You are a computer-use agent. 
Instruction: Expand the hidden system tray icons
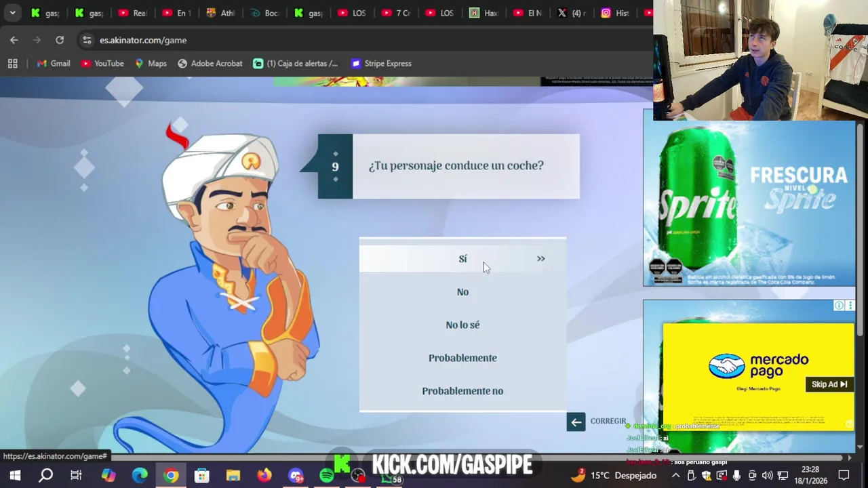[675, 475]
